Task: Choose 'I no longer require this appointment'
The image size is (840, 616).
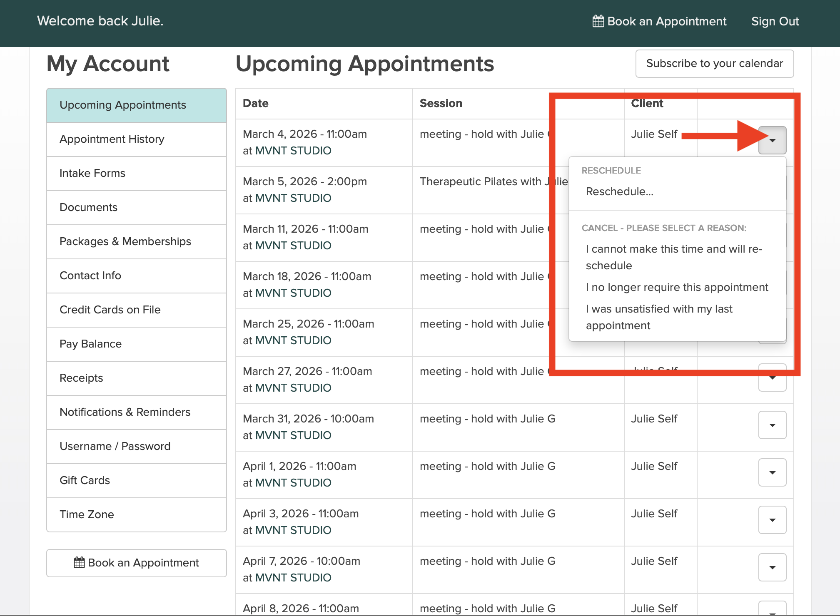Action: pyautogui.click(x=677, y=287)
